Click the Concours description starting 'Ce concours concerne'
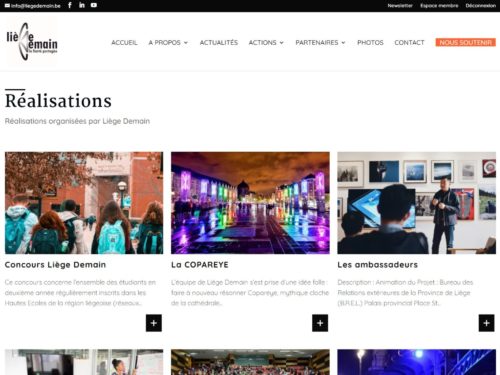500x375 pixels. 80,293
